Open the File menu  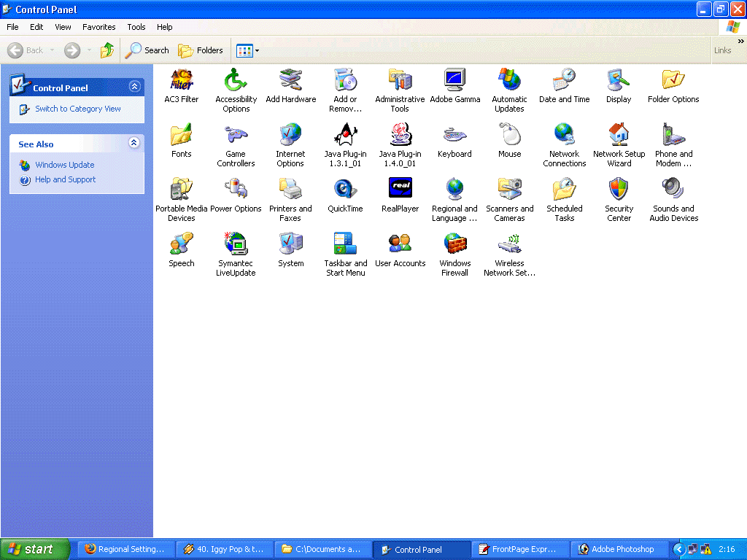(x=13, y=27)
